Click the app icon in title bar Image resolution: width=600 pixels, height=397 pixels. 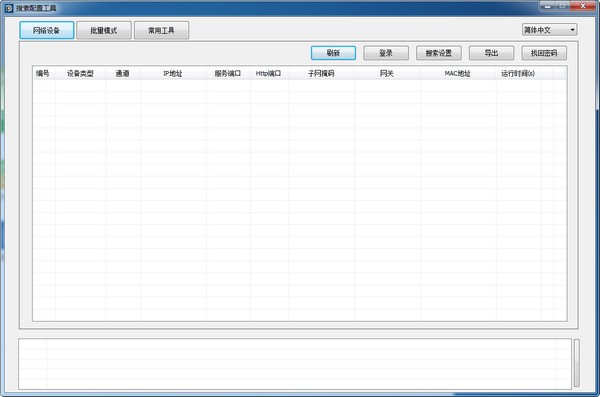point(9,8)
